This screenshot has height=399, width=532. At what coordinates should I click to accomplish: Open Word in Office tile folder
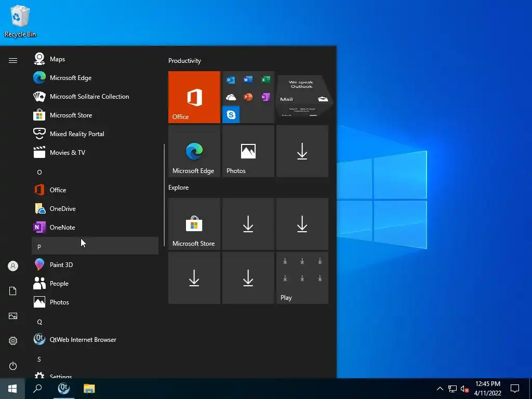[248, 79]
